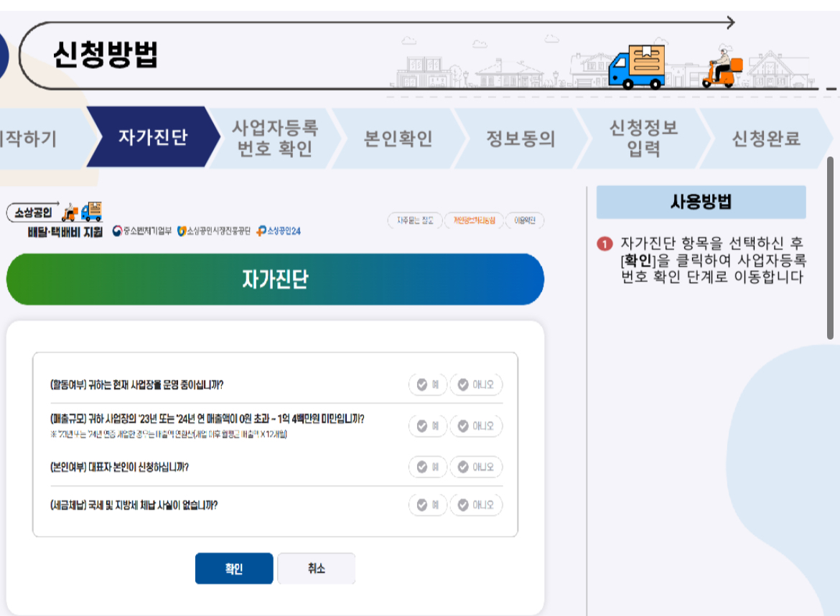Go to the 신청완료 step
Image resolution: width=840 pixels, height=616 pixels.
tap(766, 138)
